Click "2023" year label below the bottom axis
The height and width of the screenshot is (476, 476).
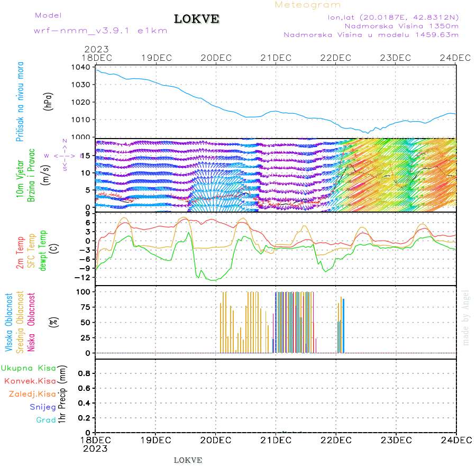[95, 448]
